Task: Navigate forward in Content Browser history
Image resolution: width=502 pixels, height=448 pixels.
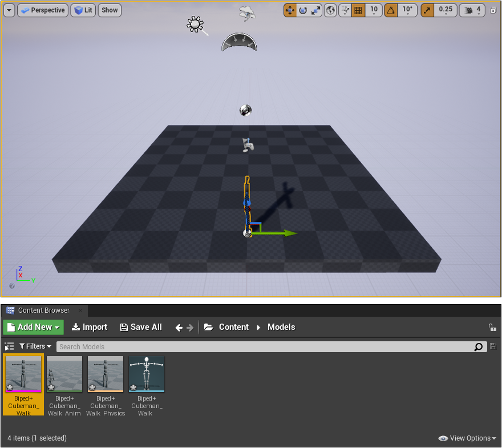Action: point(190,328)
